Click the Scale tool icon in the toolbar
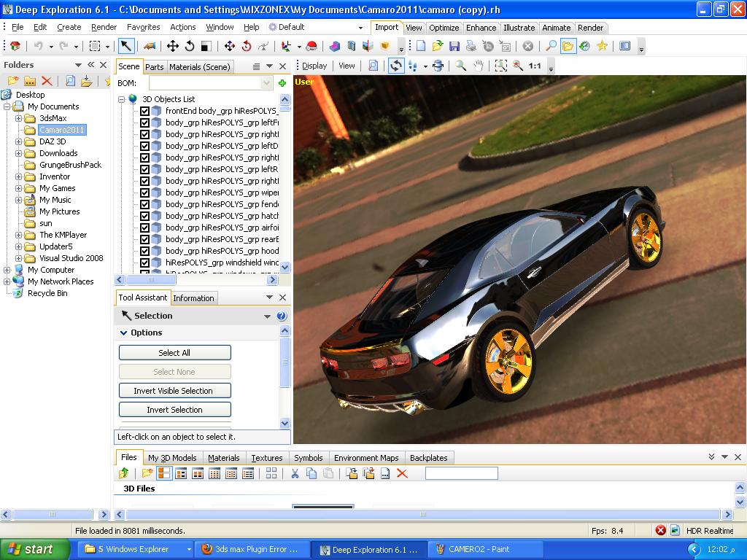Screen dimensions: 747x560 [x=206, y=46]
